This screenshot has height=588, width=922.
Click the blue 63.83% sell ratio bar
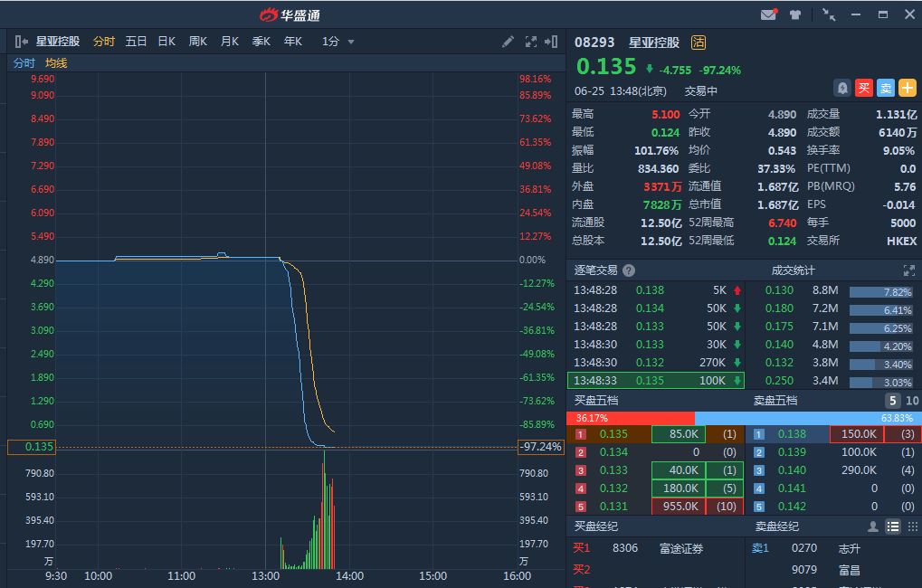(x=808, y=418)
